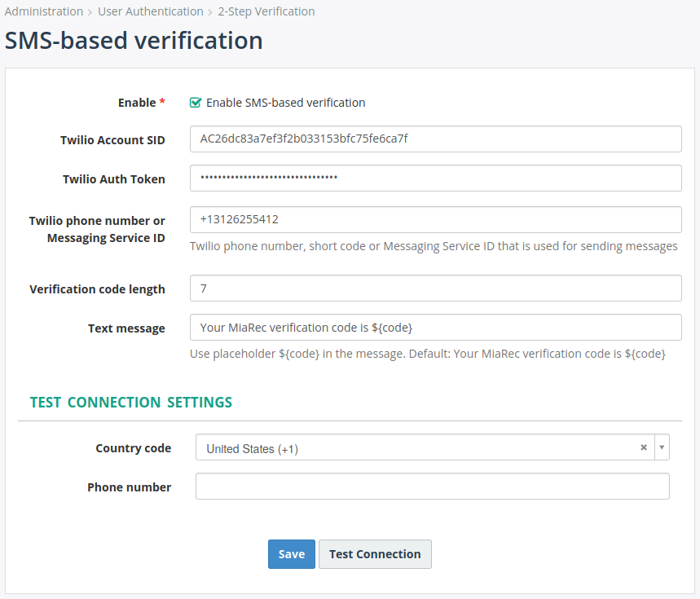The image size is (700, 599).
Task: Focus the Twilio Auth Token field
Action: tap(436, 178)
